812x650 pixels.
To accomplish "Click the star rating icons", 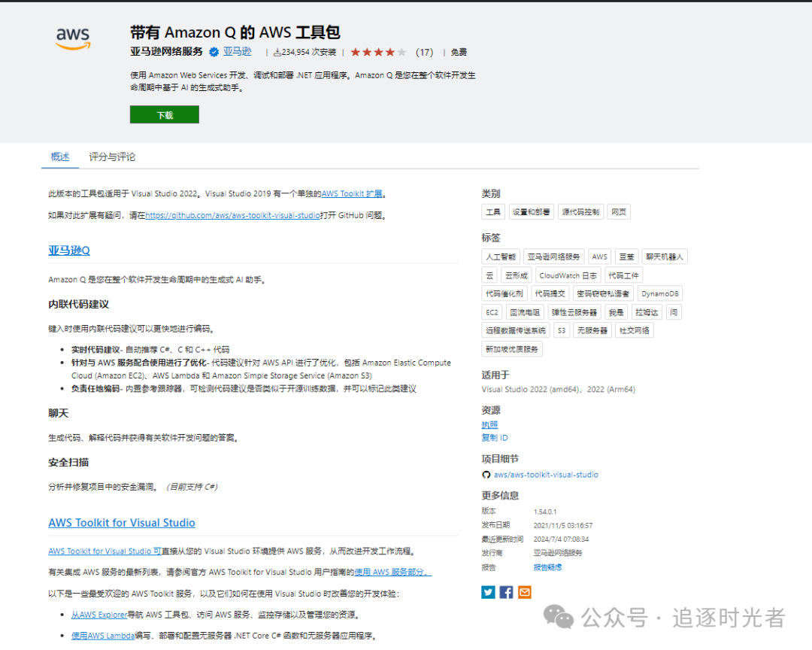I will click(x=378, y=52).
